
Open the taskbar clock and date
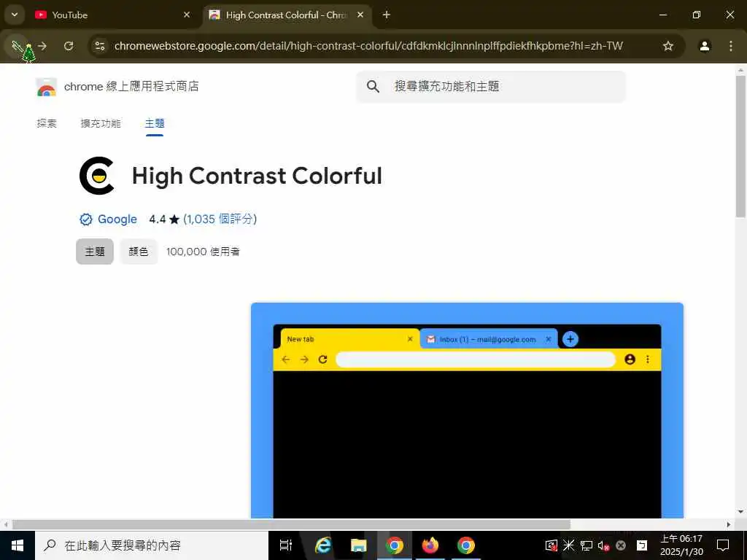681,545
